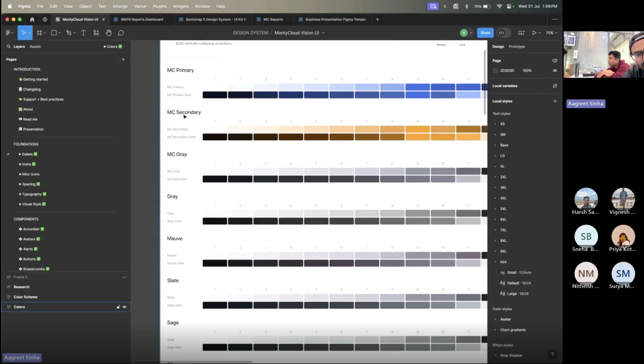Viewport: 644px width, 364px height.
Task: Click the page background color swatch
Action: (x=495, y=70)
